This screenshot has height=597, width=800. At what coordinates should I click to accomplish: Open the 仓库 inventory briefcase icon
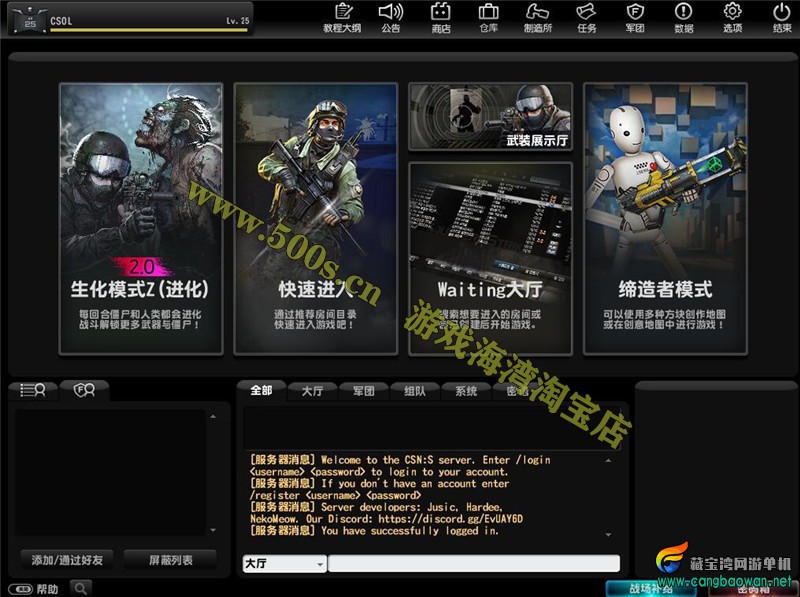489,17
